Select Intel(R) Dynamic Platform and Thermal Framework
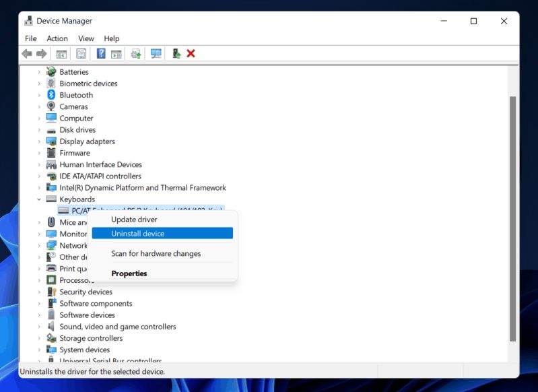Viewport: 538px width, 392px height. click(x=143, y=188)
